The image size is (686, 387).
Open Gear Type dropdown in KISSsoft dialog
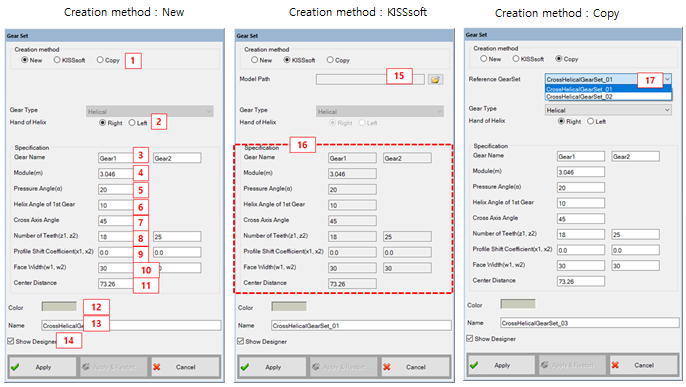380,112
